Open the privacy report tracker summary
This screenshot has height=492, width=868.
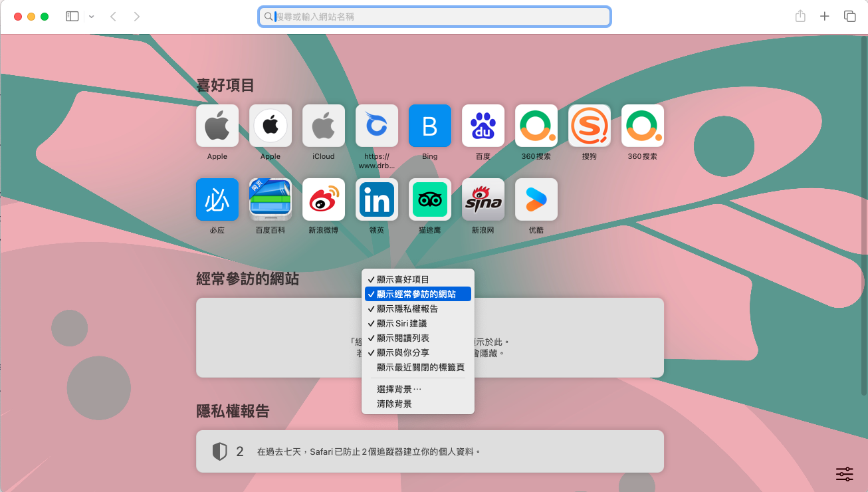pyautogui.click(x=430, y=451)
